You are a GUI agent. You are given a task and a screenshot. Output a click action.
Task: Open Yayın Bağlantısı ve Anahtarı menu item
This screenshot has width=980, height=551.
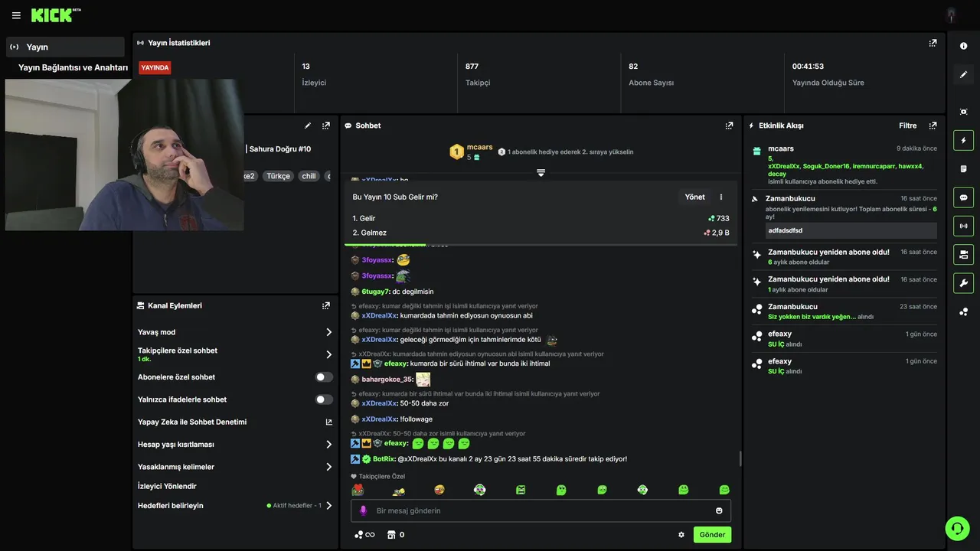[x=73, y=67]
